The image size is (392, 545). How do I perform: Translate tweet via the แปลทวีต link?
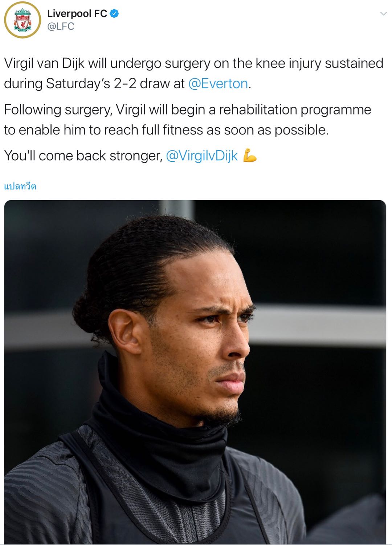tap(20, 186)
